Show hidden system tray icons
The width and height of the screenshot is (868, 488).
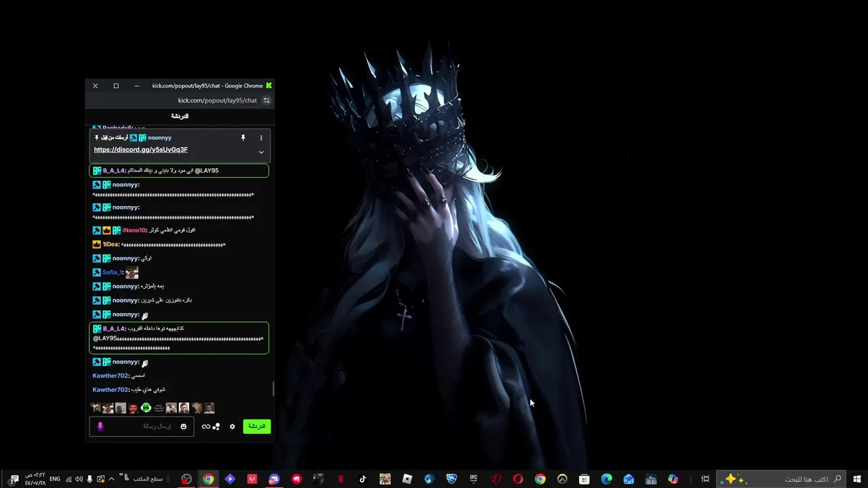pos(111,479)
